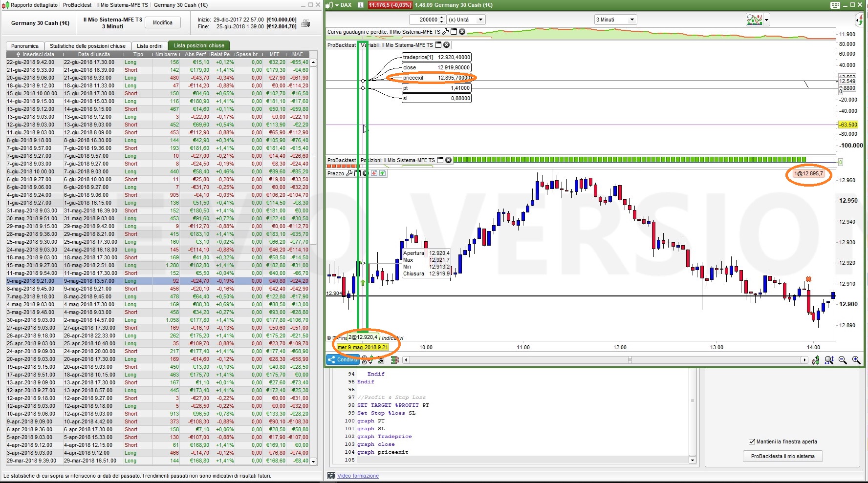Click the printer icon in the report header
868x483 pixels.
[x=305, y=23]
